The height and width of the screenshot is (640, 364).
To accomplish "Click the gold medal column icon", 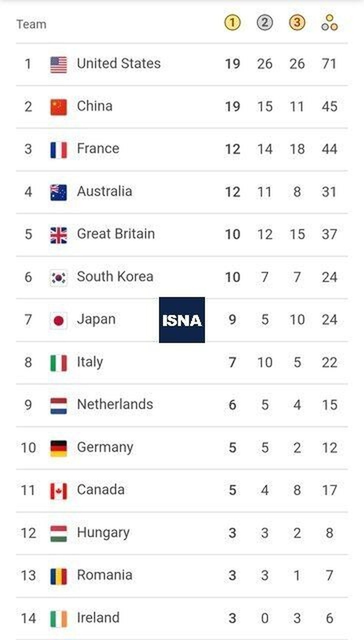I will 232,23.
